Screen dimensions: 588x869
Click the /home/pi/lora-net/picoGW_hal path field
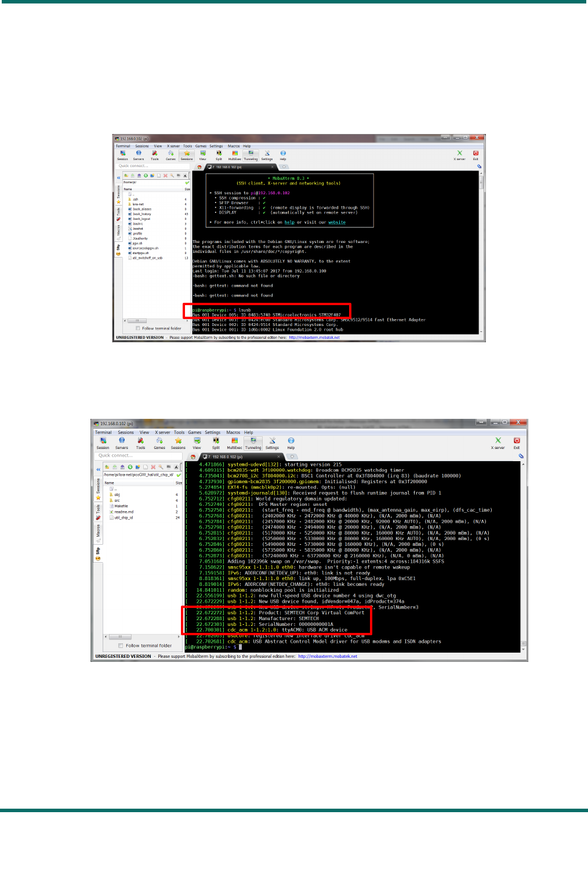pyautogui.click(x=139, y=475)
